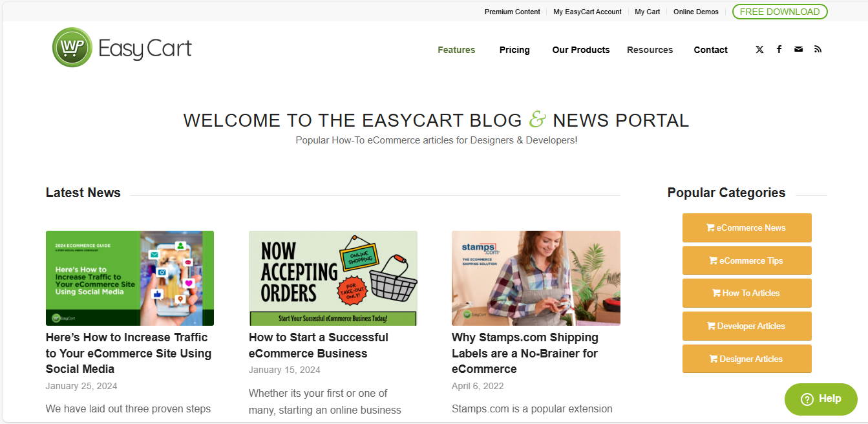Open the X (Twitter) social icon
868x424 pixels.
[x=759, y=50]
